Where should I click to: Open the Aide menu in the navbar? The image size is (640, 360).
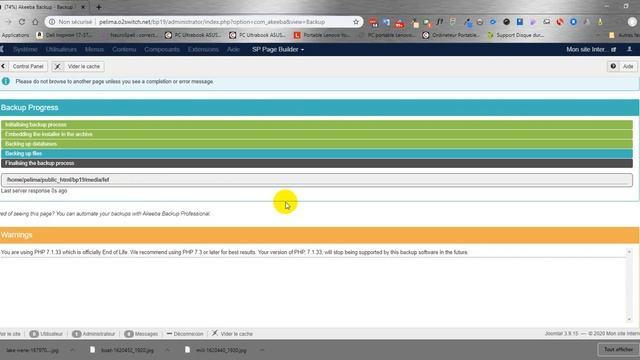point(233,49)
